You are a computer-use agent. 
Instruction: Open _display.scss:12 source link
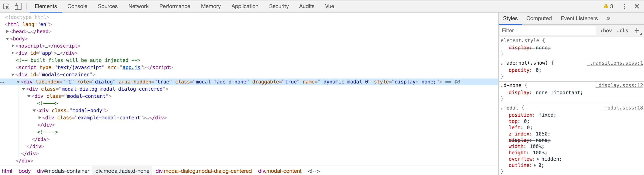(619, 85)
